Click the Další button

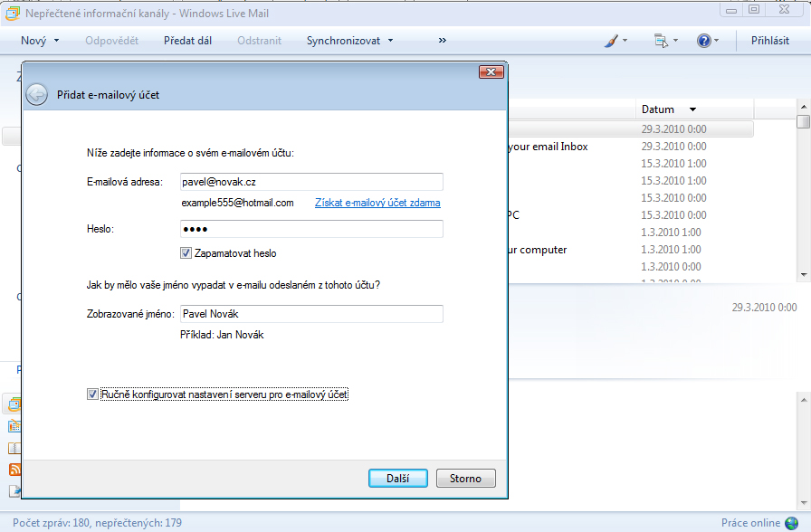pyautogui.click(x=398, y=479)
